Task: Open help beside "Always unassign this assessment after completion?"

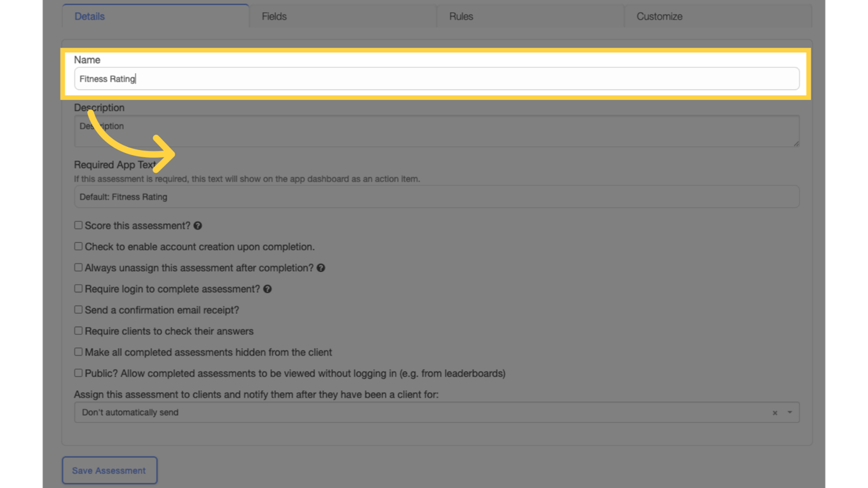Action: click(x=321, y=268)
